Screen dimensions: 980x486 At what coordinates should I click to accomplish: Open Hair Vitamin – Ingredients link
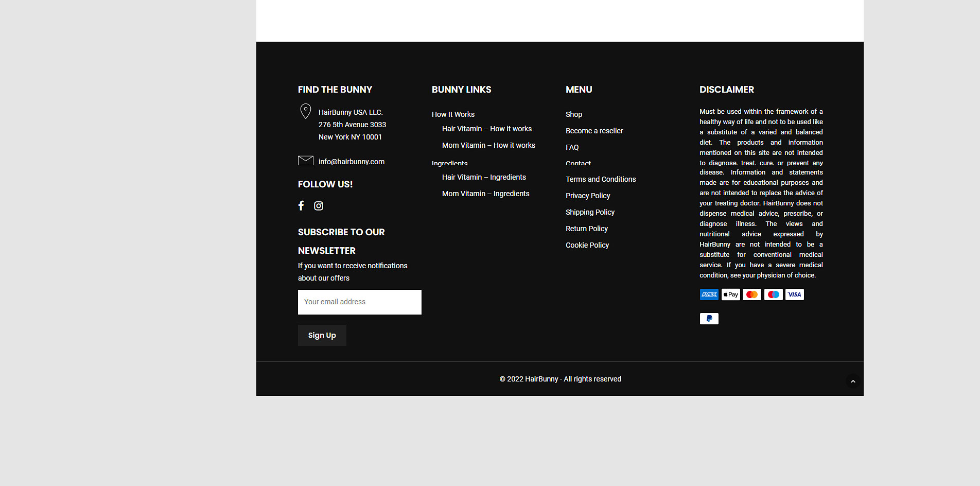(484, 177)
